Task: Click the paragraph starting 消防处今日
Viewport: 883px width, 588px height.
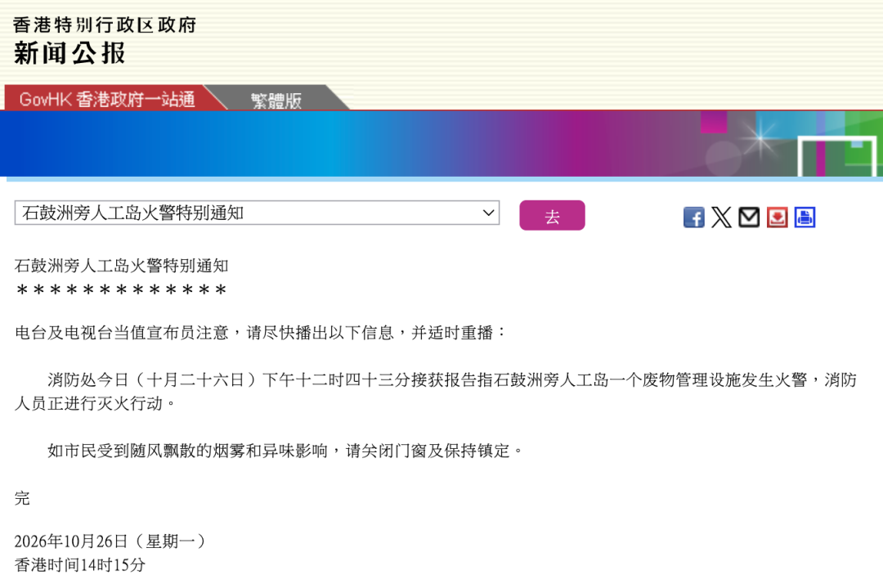Action: coord(436,392)
